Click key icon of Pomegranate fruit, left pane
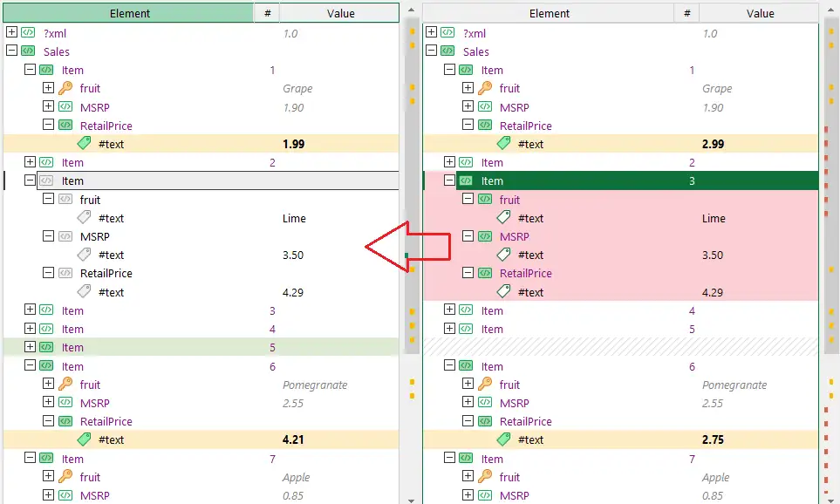 click(65, 384)
